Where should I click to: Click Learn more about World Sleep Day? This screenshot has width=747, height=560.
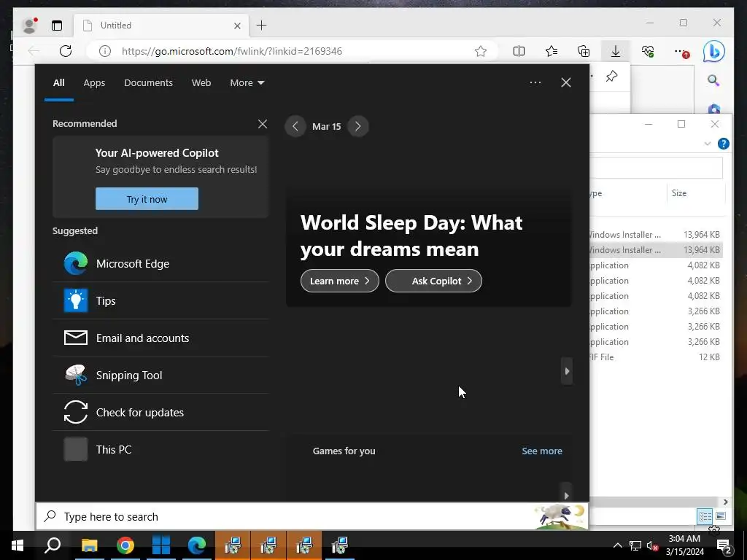pos(340,281)
